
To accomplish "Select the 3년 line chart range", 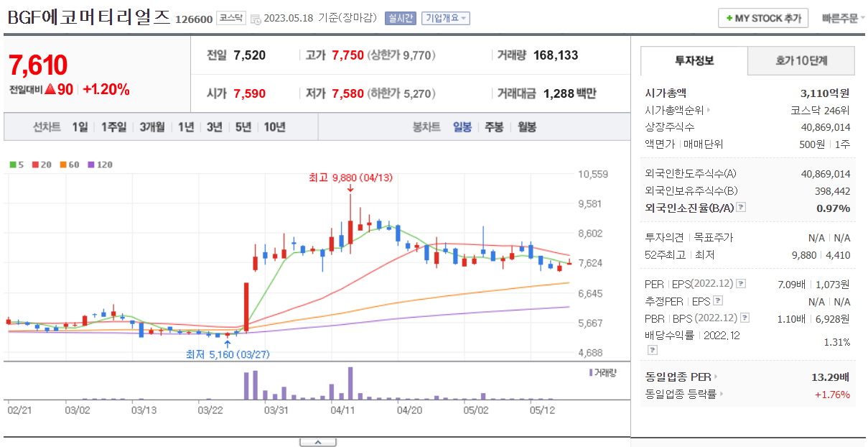I will click(214, 127).
